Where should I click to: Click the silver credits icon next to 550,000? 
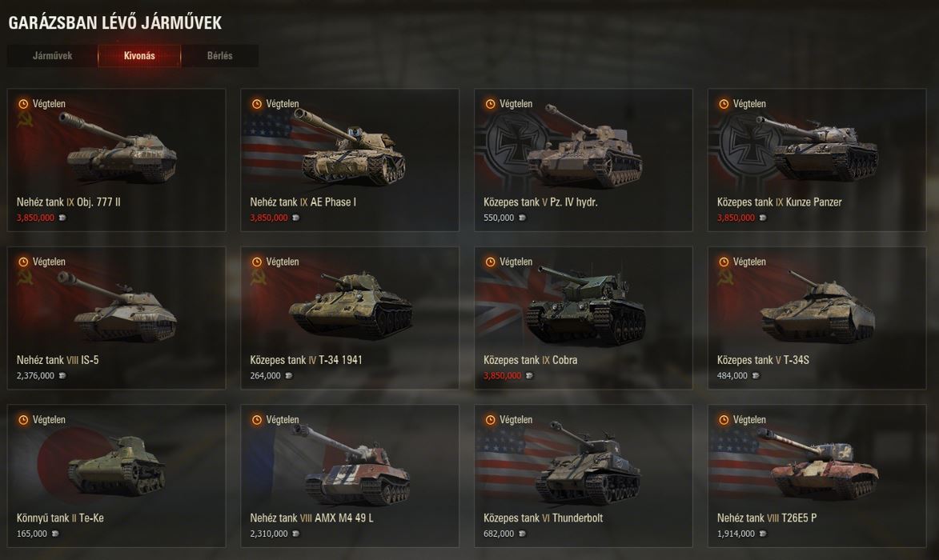522,218
